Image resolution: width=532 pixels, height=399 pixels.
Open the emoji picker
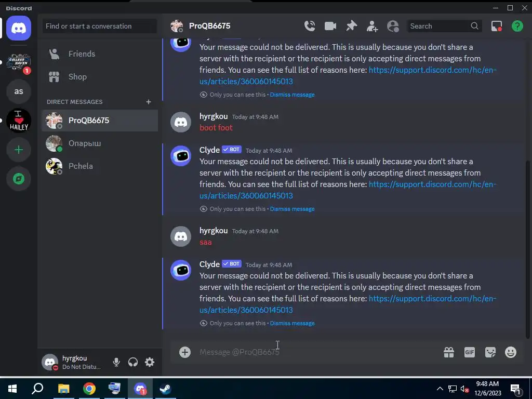point(511,352)
